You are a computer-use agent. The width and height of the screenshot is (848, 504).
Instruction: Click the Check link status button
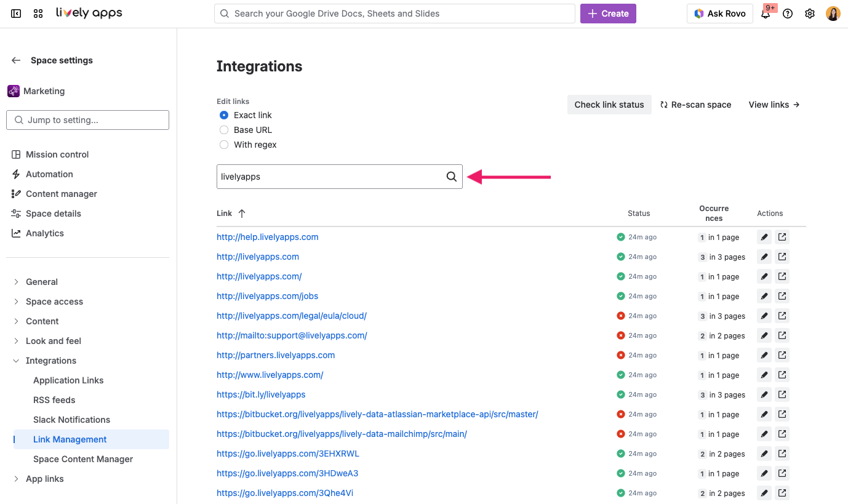[609, 105]
